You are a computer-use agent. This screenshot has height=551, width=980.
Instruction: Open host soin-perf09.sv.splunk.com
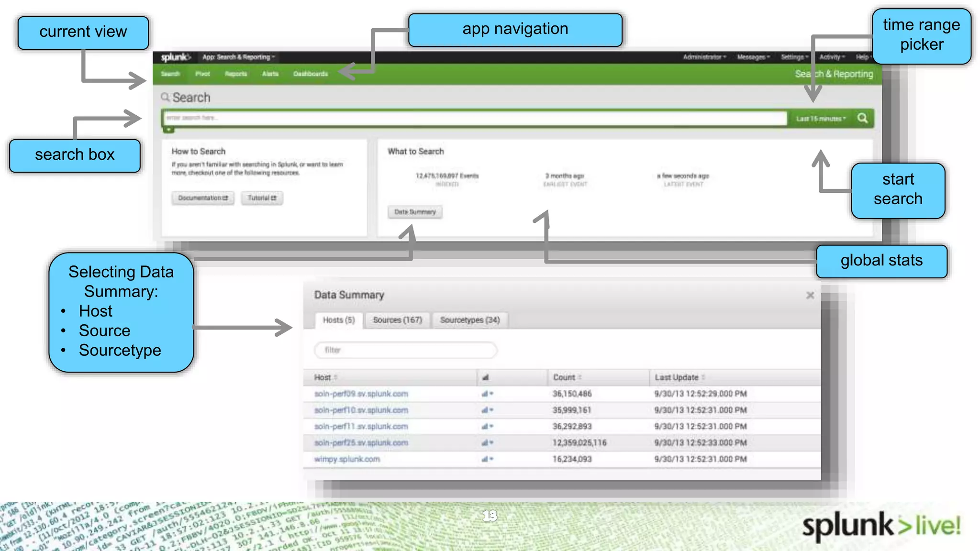click(x=361, y=394)
